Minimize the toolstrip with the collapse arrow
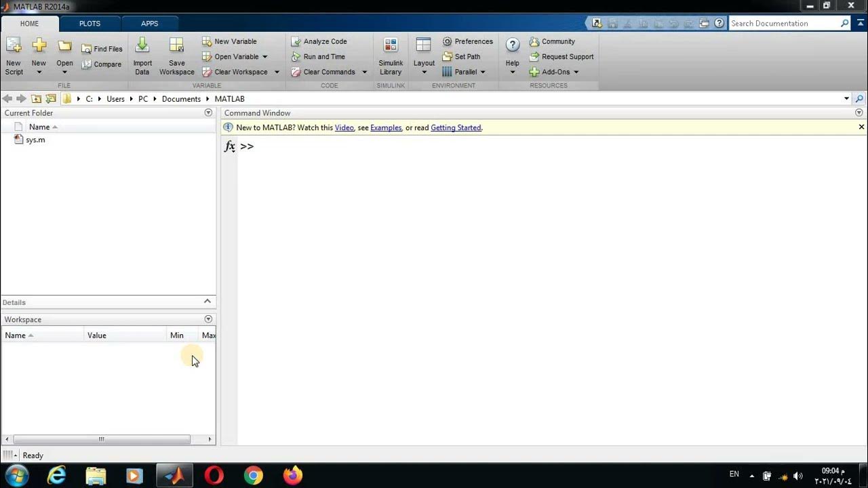The height and width of the screenshot is (488, 868). [x=860, y=23]
